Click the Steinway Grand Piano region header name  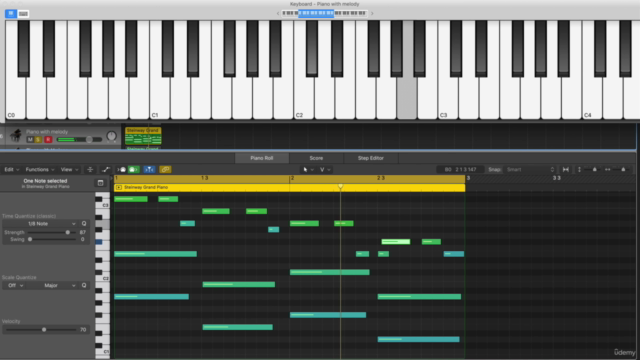(146, 187)
